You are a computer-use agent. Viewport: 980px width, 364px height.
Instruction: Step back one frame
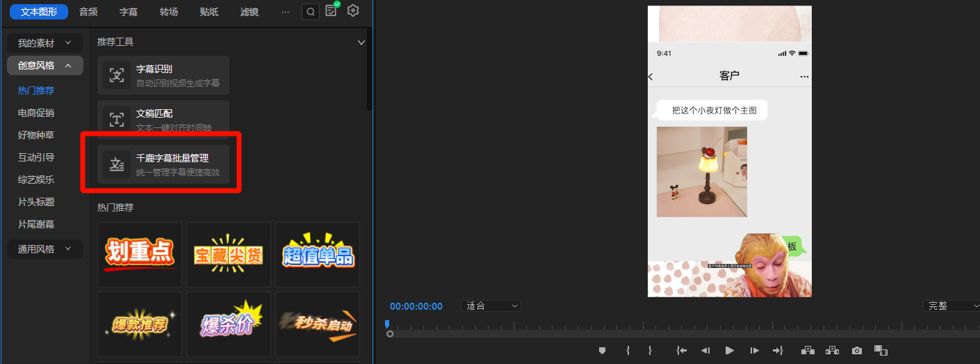click(705, 350)
